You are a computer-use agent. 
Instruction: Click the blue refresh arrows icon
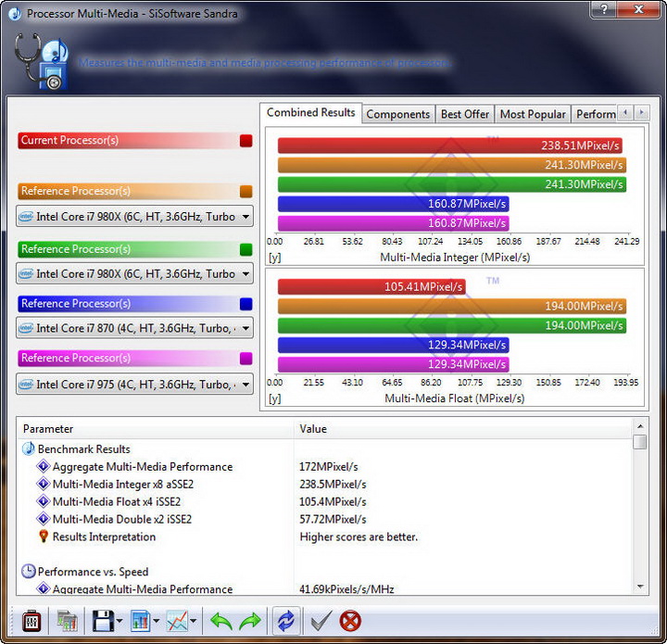click(x=286, y=621)
